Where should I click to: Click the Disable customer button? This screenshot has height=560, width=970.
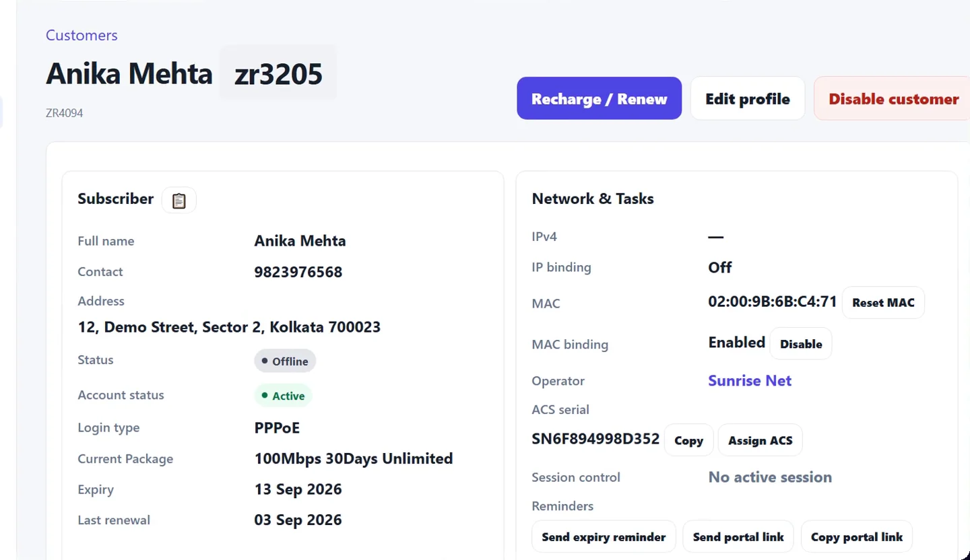(893, 98)
